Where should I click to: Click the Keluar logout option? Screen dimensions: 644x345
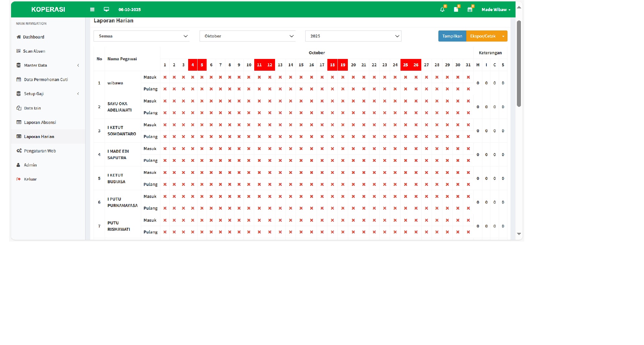tap(30, 179)
